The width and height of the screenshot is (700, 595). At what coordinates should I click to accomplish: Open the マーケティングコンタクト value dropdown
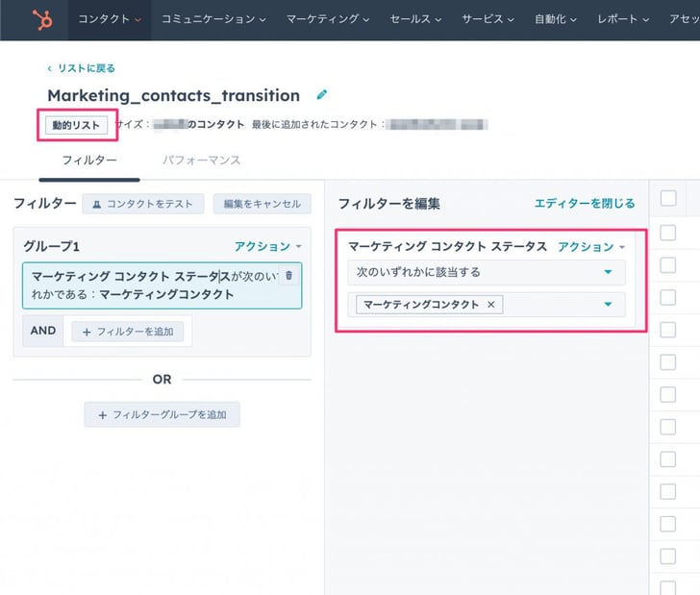(x=487, y=305)
